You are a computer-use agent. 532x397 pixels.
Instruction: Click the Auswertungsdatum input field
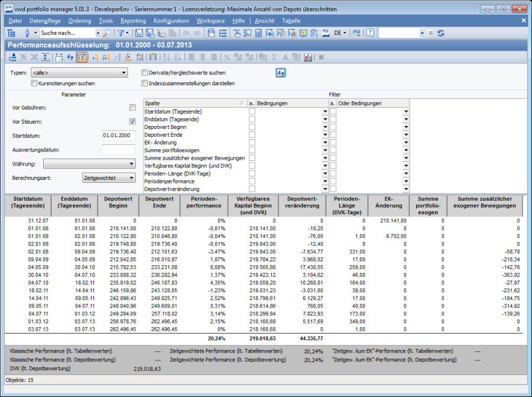118,150
